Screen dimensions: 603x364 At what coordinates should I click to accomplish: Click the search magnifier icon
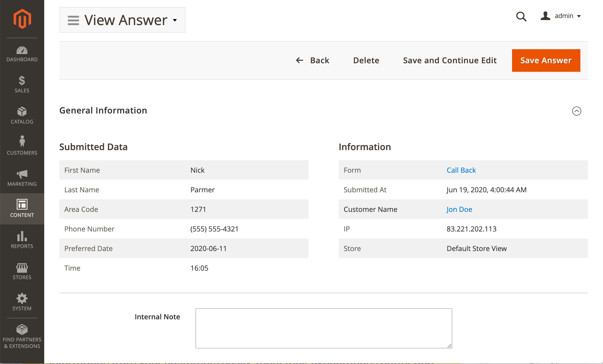[521, 17]
